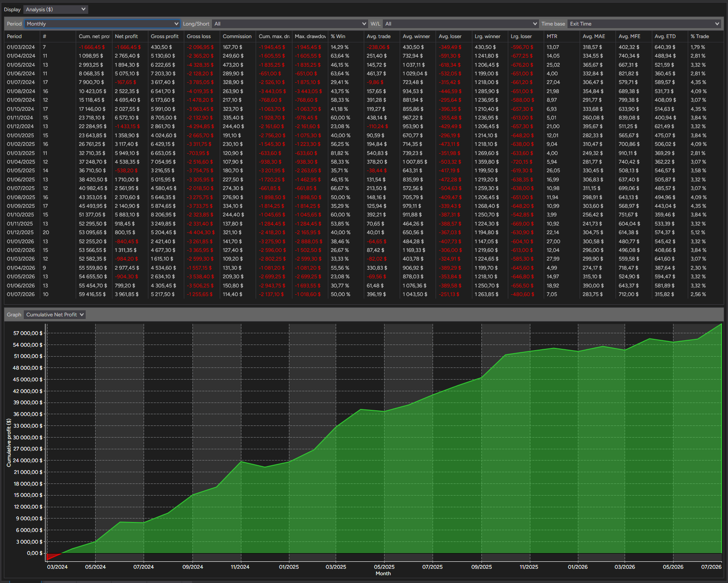The height and width of the screenshot is (583, 728).
Task: Open the Graph Cumulative Net Profit dropdown
Action: (55, 315)
